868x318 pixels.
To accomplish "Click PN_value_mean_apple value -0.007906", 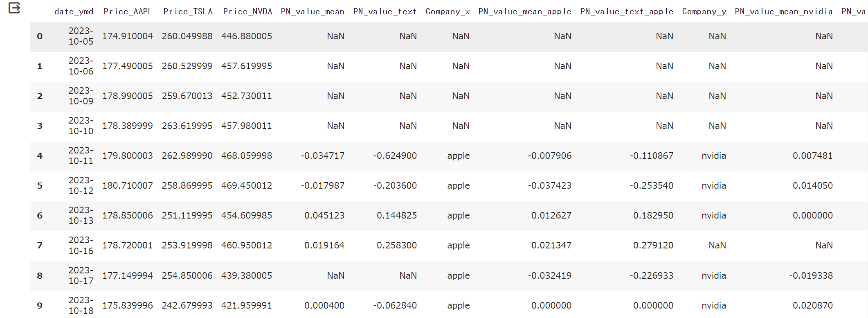I will [550, 156].
